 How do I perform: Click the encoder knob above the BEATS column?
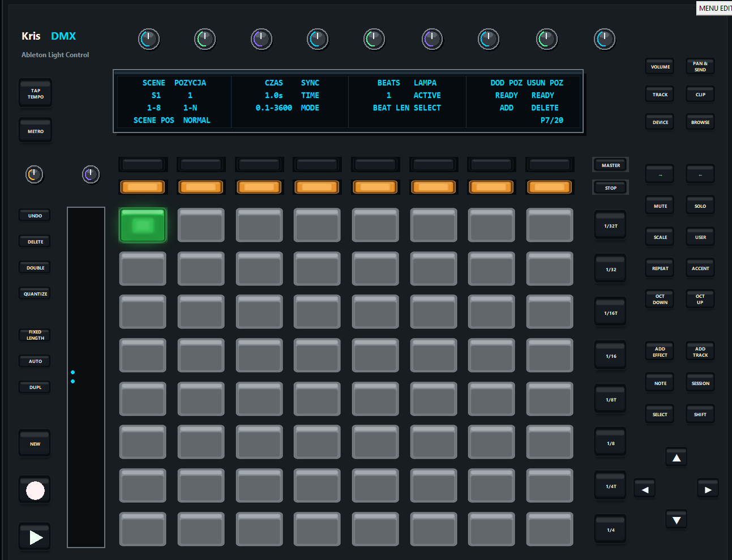[374, 39]
